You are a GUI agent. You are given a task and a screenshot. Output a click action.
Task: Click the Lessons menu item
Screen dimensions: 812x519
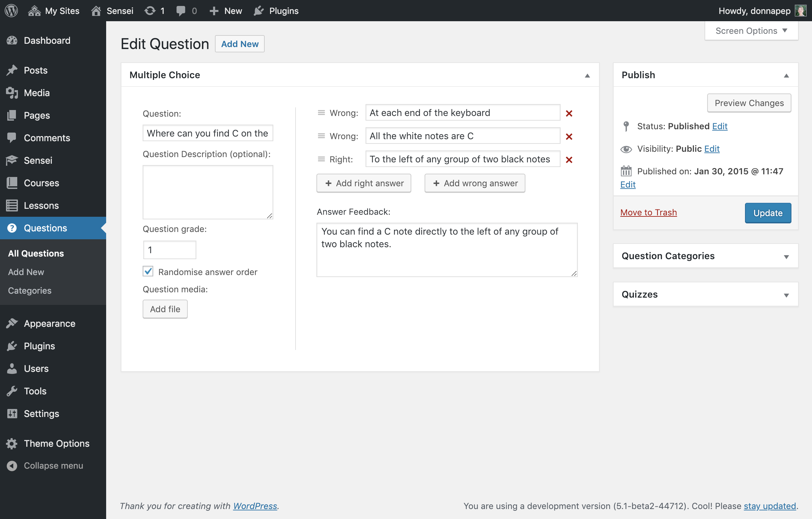[x=41, y=205]
